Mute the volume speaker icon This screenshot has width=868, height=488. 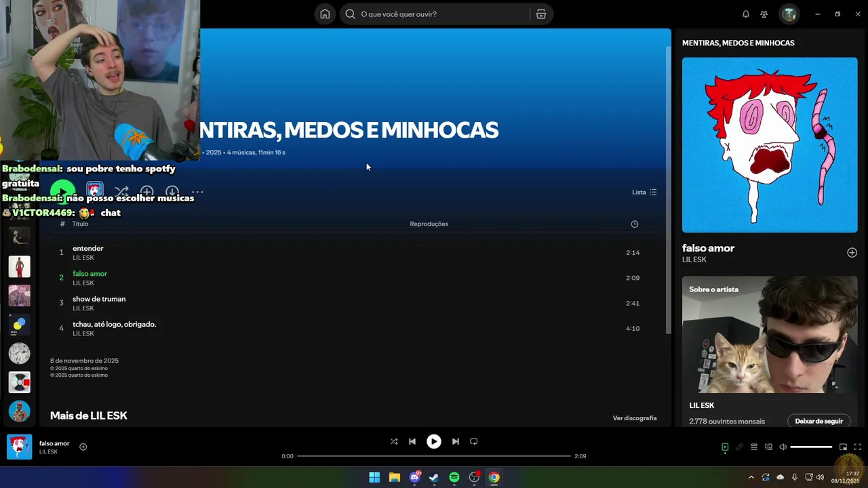tap(783, 447)
